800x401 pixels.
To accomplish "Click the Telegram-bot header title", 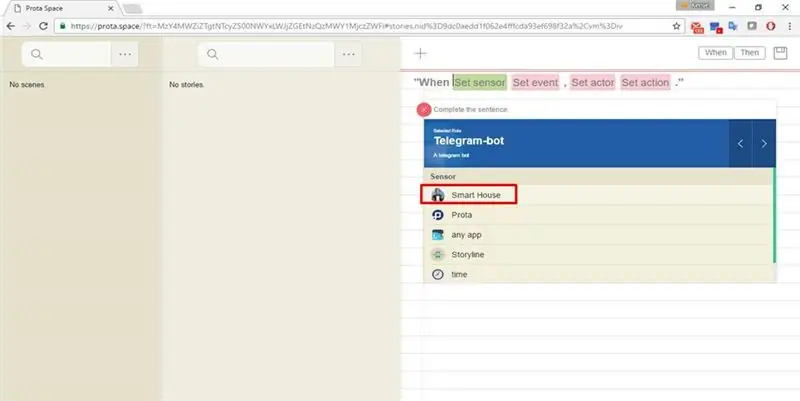I will (469, 141).
